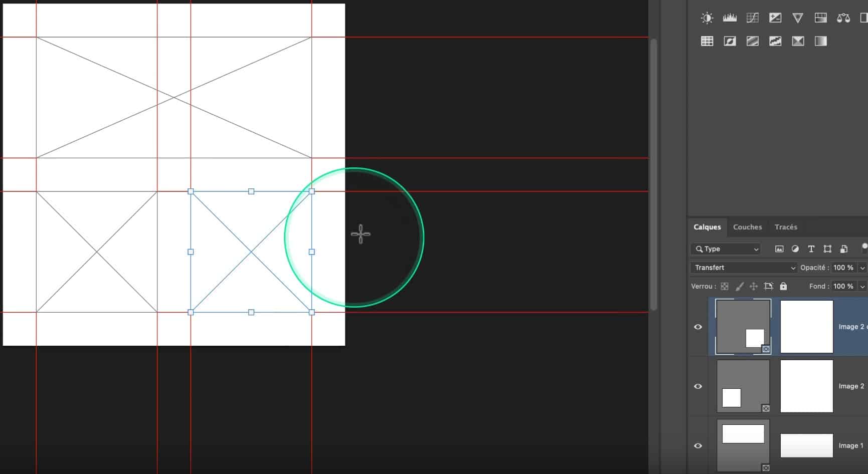Image resolution: width=868 pixels, height=474 pixels.
Task: Add a Color Balance adjustment
Action: point(843,19)
